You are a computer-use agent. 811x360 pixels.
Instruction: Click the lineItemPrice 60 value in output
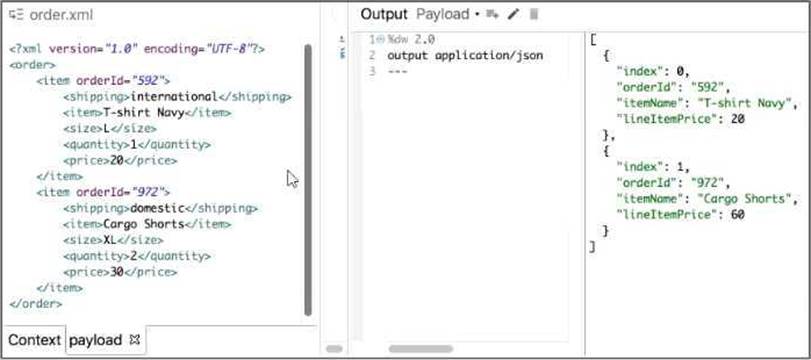738,214
